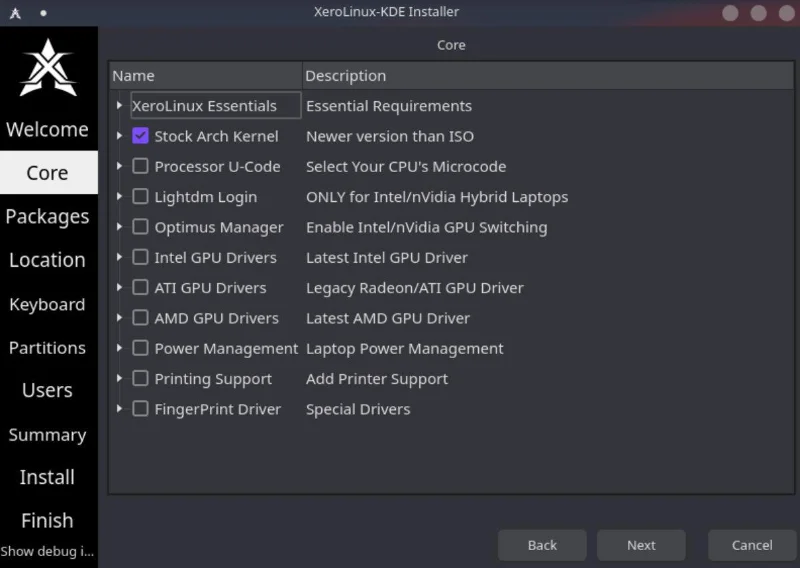This screenshot has width=800, height=568.
Task: Expand FingerPrint Driver group arrow
Action: click(119, 409)
